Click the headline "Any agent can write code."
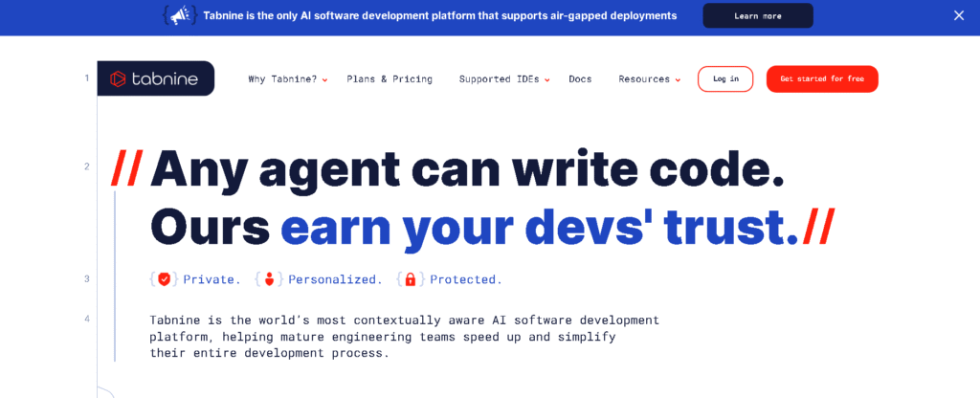The width and height of the screenshot is (980, 398). pos(467,169)
